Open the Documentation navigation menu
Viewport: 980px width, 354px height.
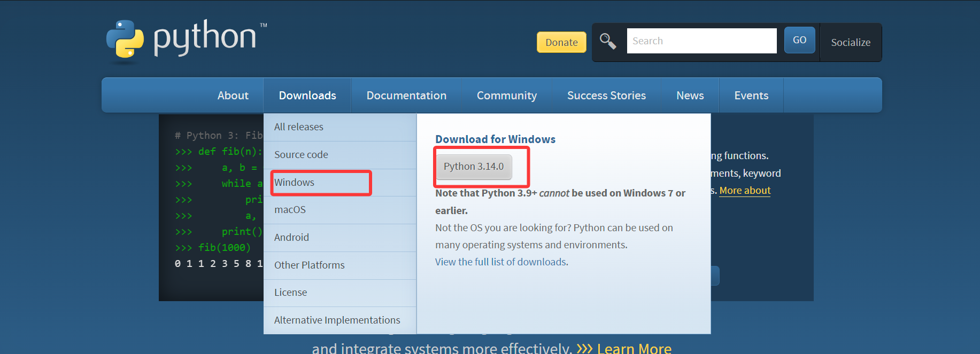406,96
